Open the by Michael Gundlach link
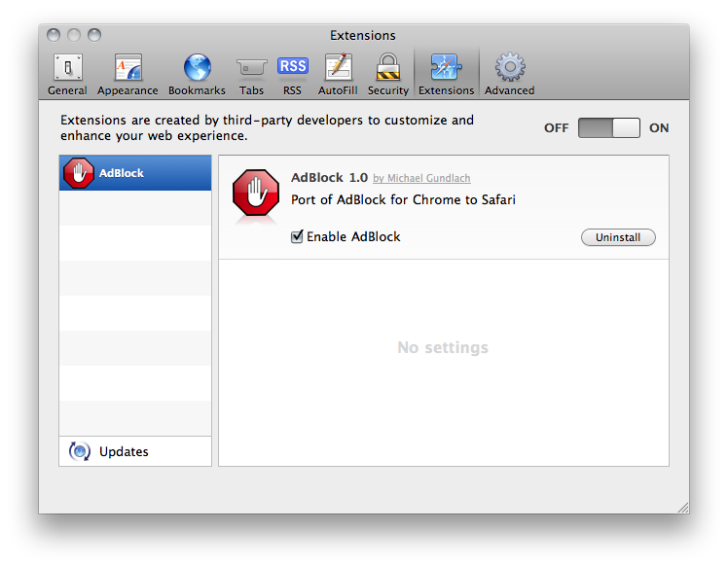The width and height of the screenshot is (728, 567). point(421,178)
